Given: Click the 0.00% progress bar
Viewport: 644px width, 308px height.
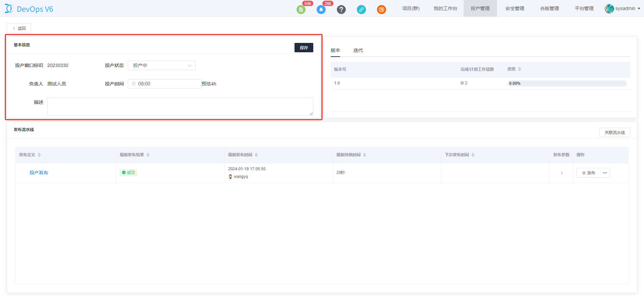Looking at the screenshot, I should tap(567, 83).
